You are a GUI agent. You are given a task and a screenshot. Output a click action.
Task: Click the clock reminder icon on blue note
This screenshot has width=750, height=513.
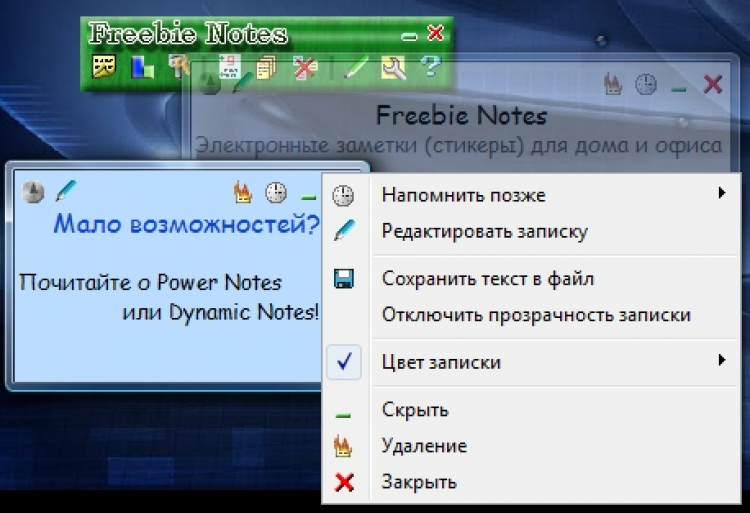275,191
